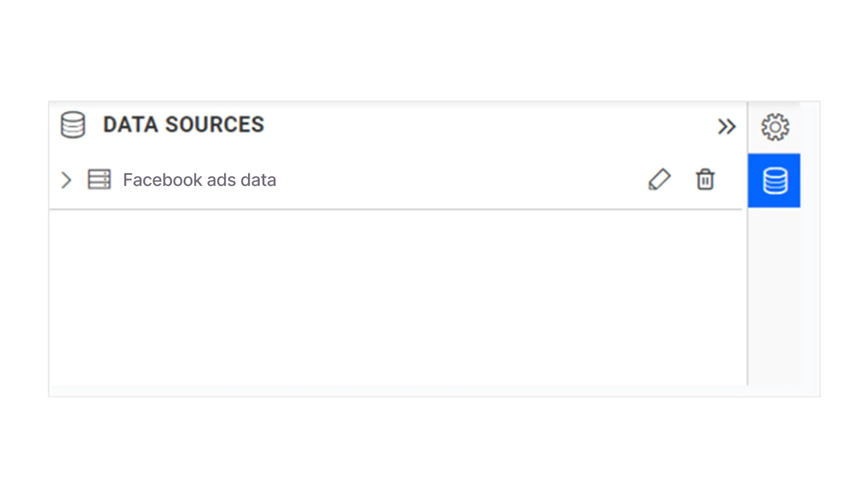Expand the Facebook ads data tree node

coord(66,180)
